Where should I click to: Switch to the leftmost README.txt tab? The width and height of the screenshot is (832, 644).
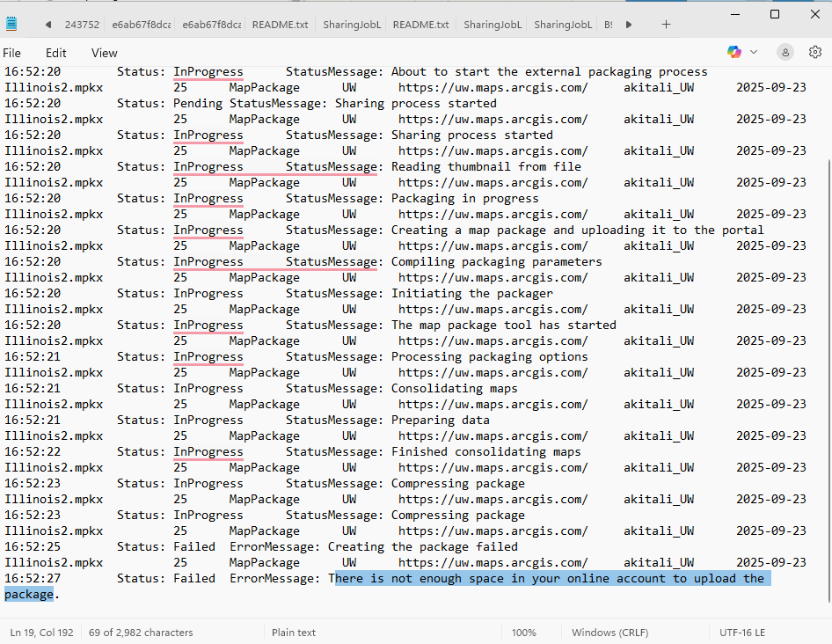pos(280,25)
